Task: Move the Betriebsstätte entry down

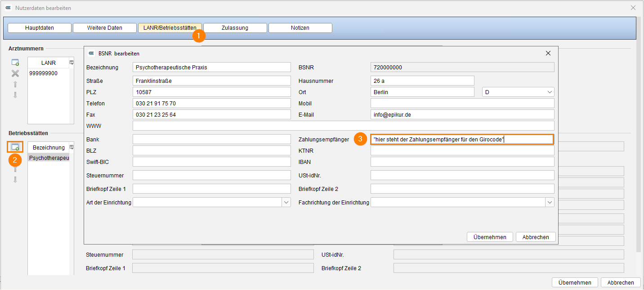Action: coord(15,180)
